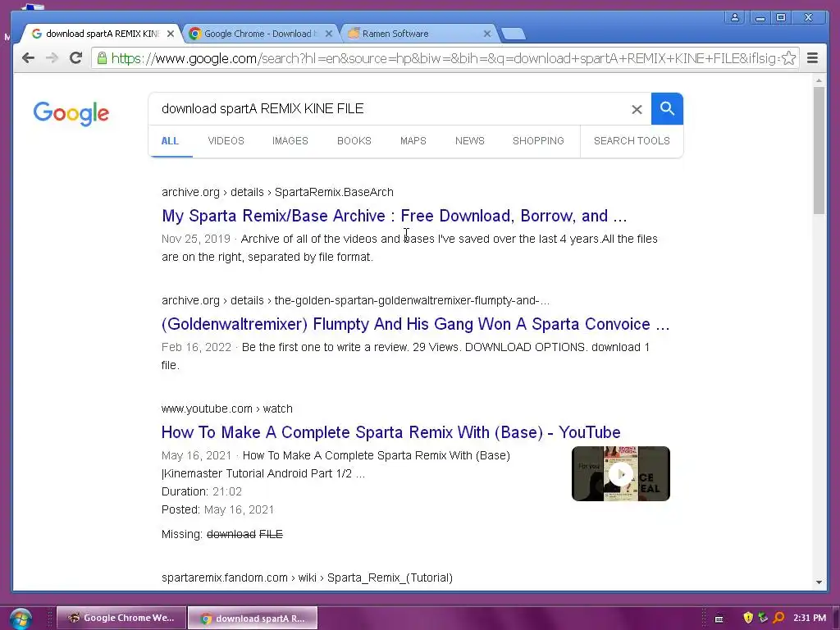Click www.youtube.com watch breadcrumb
Image resolution: width=840 pixels, height=630 pixels.
[227, 409]
